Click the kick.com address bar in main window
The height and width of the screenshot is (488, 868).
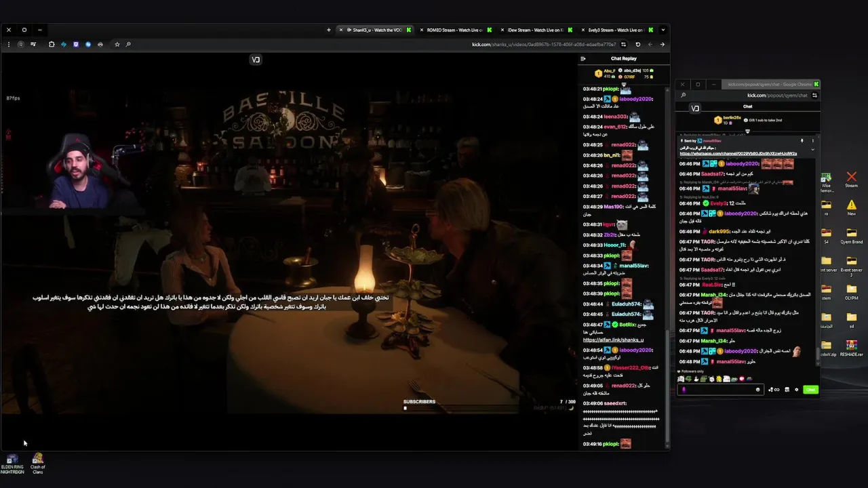tap(544, 44)
